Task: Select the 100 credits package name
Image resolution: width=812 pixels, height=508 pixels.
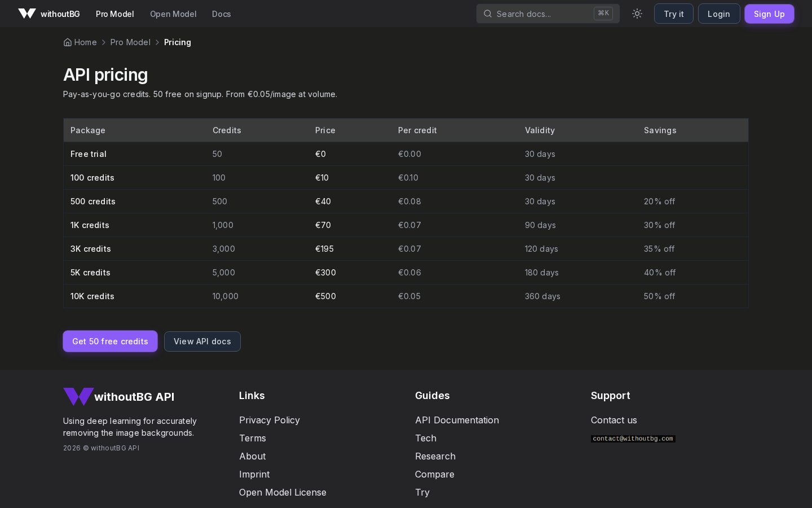Action: pyautogui.click(x=92, y=178)
